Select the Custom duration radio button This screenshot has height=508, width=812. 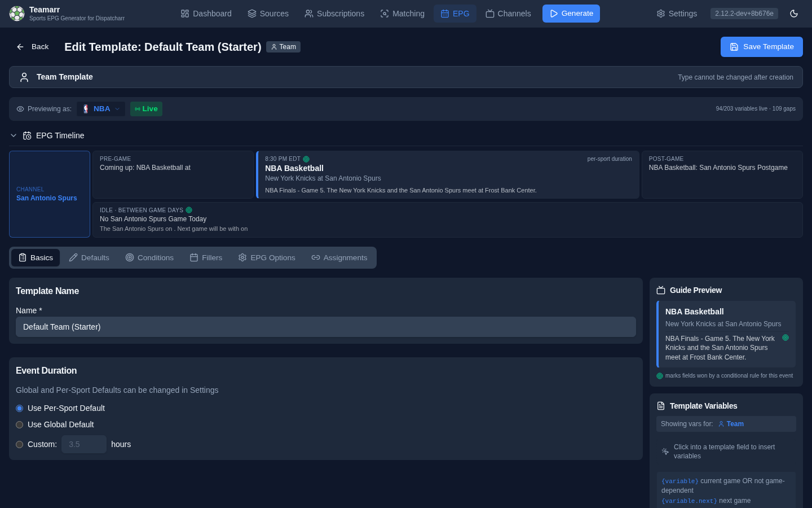click(x=20, y=444)
